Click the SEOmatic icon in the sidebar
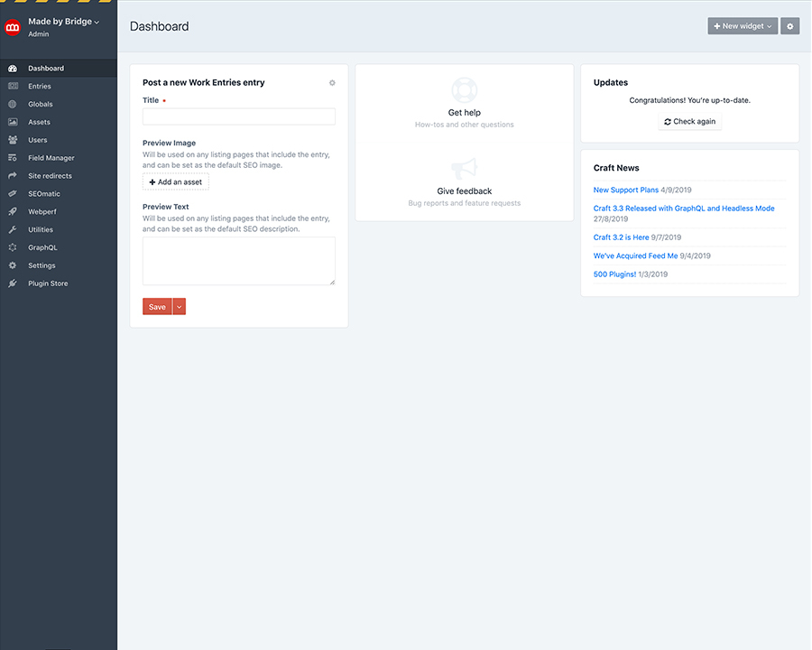 point(13,194)
